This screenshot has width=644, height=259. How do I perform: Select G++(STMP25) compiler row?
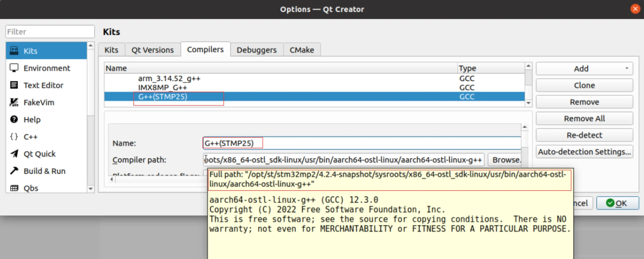(314, 97)
